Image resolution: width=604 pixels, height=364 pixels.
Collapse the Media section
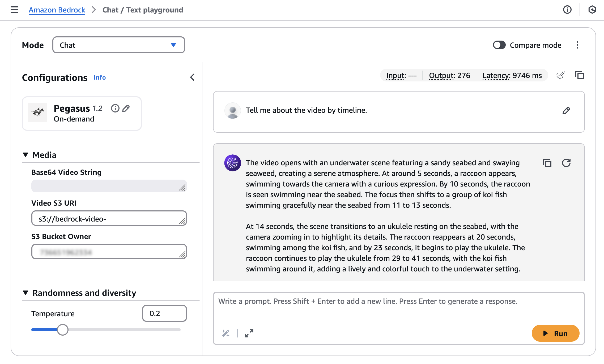click(x=25, y=155)
